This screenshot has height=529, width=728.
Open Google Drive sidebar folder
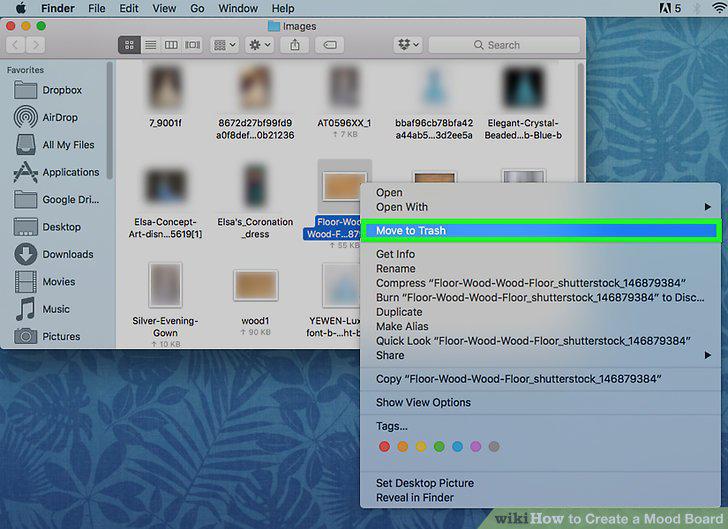click(56, 200)
